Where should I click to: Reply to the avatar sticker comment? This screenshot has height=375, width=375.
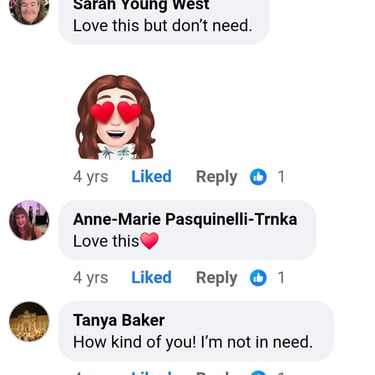(217, 177)
